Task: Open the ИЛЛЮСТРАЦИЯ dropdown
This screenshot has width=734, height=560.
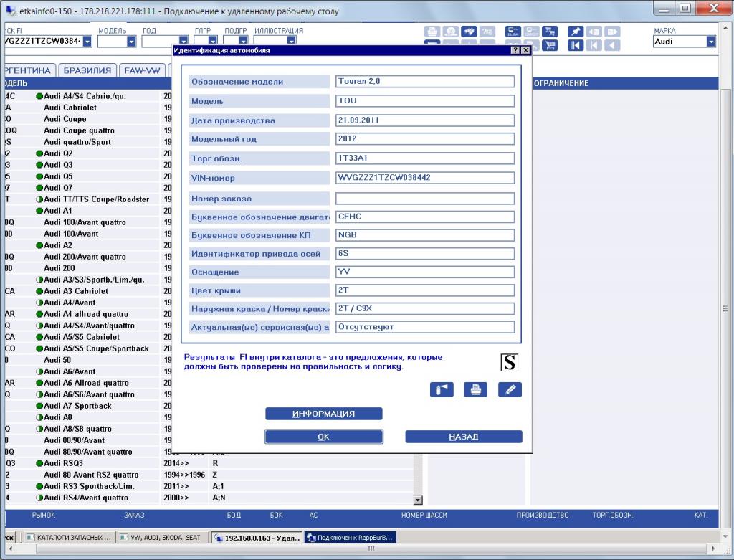Action: click(x=292, y=41)
